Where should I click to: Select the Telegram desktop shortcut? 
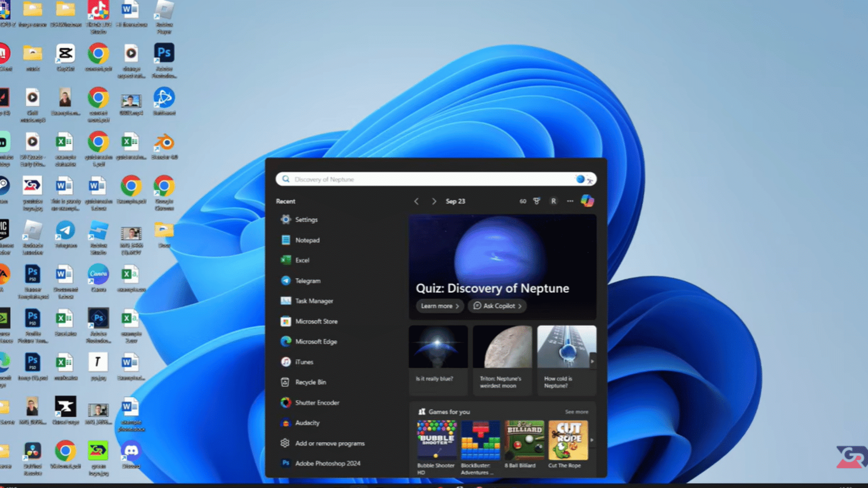click(x=66, y=235)
